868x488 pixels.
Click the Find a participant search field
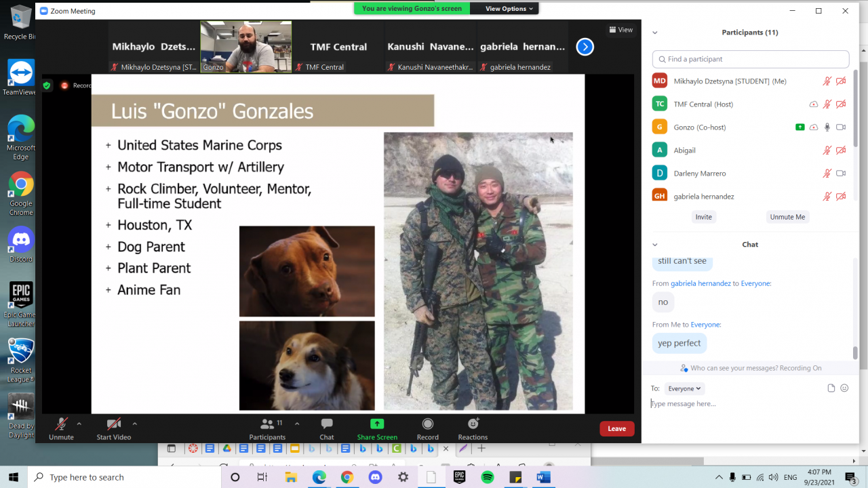[x=751, y=59]
